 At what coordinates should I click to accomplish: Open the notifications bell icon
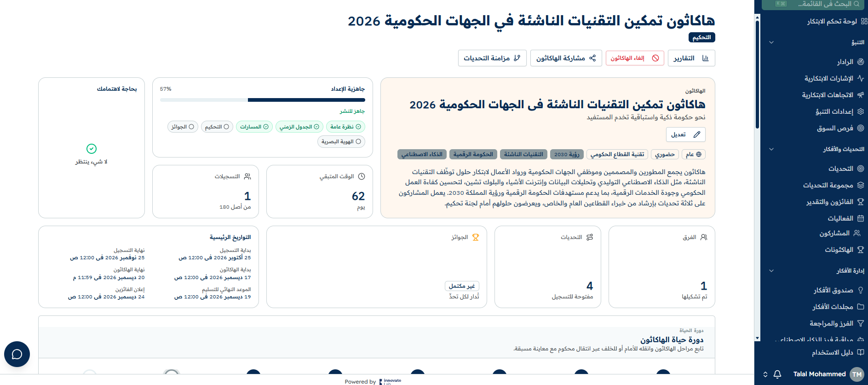tap(777, 374)
